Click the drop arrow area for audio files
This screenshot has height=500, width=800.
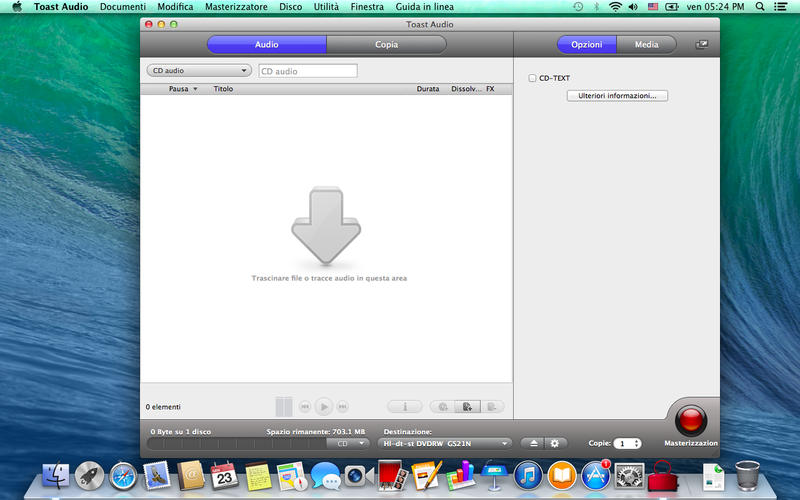(x=326, y=225)
